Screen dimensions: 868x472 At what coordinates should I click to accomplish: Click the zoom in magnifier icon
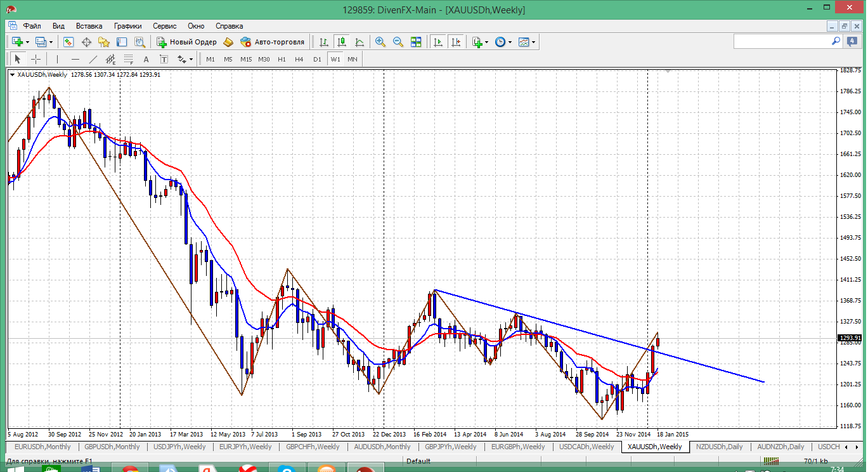click(x=380, y=42)
